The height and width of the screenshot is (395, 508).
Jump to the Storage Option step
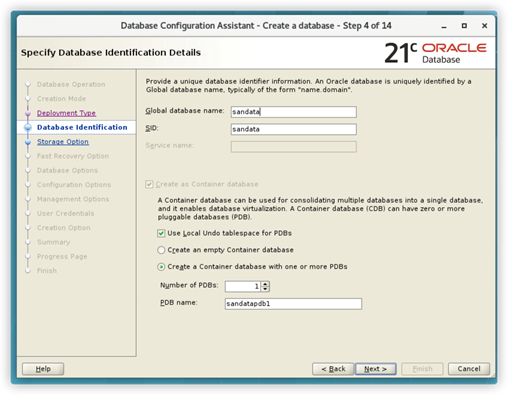(x=63, y=142)
